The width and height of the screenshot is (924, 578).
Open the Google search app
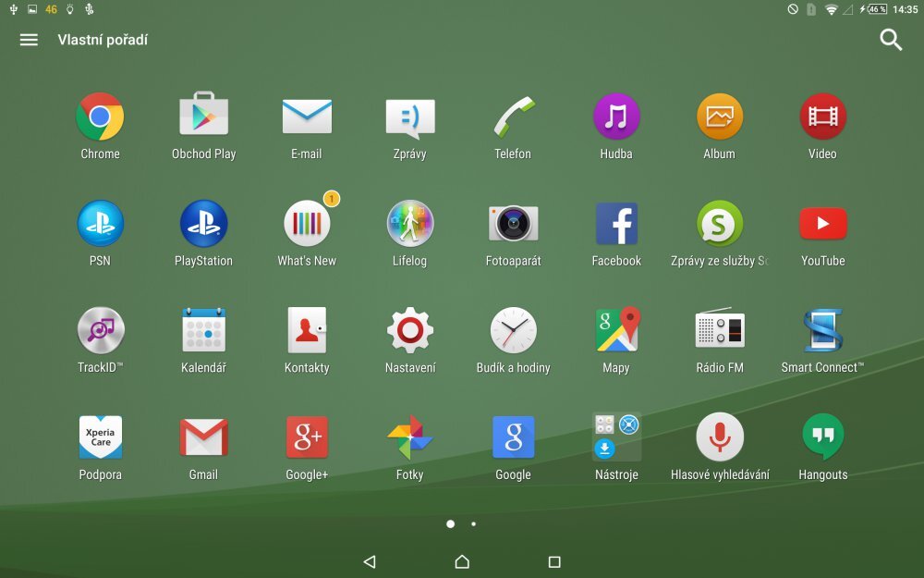[513, 437]
